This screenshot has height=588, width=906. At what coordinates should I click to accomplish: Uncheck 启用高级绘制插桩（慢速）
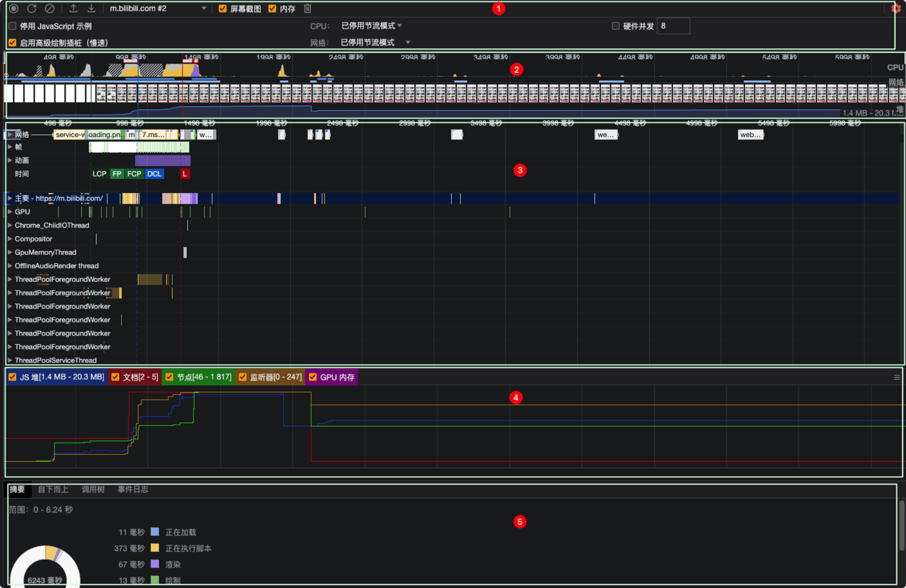click(12, 42)
